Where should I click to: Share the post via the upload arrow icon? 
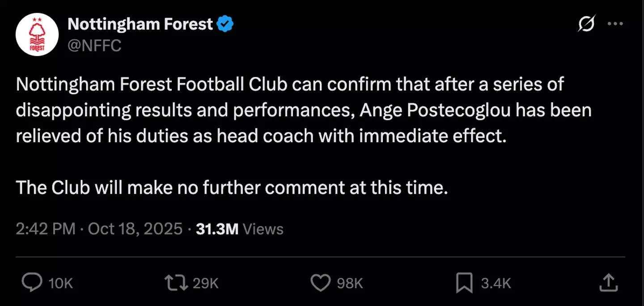coord(608,282)
